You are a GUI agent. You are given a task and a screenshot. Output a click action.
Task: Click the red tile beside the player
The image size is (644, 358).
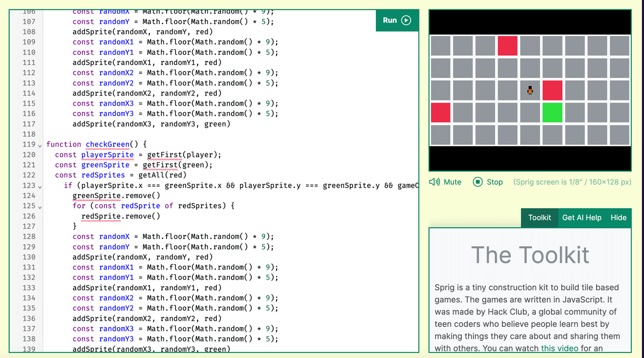pos(552,91)
